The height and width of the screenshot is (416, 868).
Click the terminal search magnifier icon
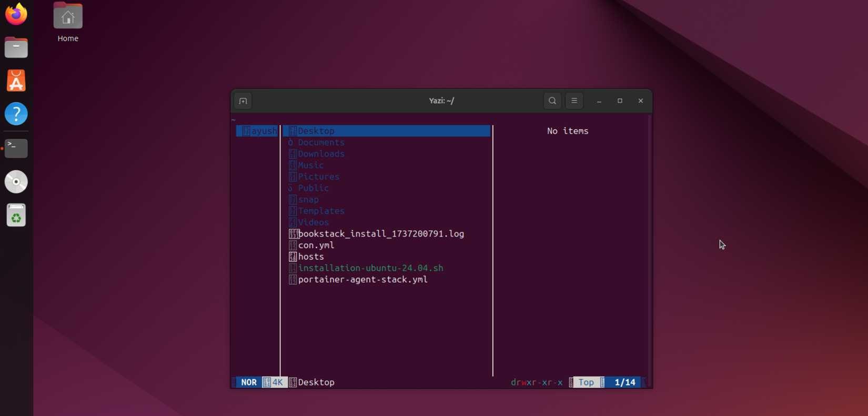[x=552, y=101]
